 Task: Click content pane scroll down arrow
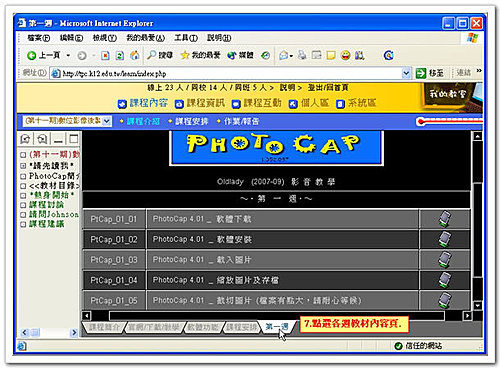tap(478, 306)
